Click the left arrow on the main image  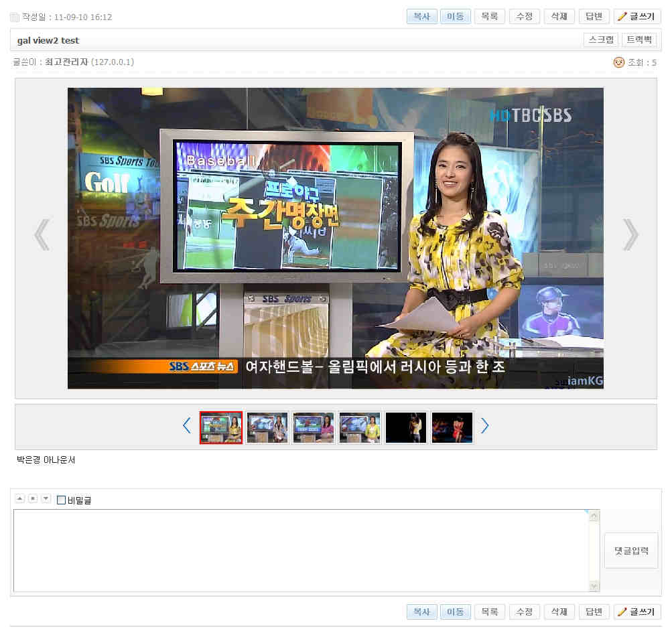[x=42, y=234]
